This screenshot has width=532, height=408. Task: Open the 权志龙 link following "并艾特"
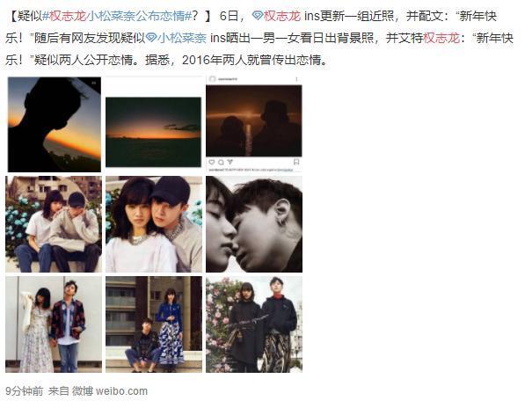[441, 38]
